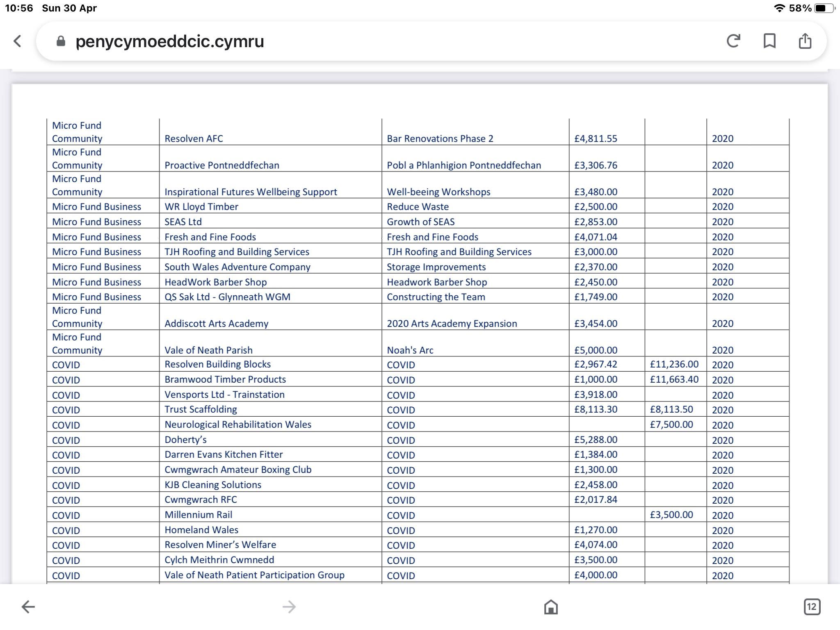The height and width of the screenshot is (630, 840).
Task: Select the £1,749.00 amount
Action: pos(596,297)
